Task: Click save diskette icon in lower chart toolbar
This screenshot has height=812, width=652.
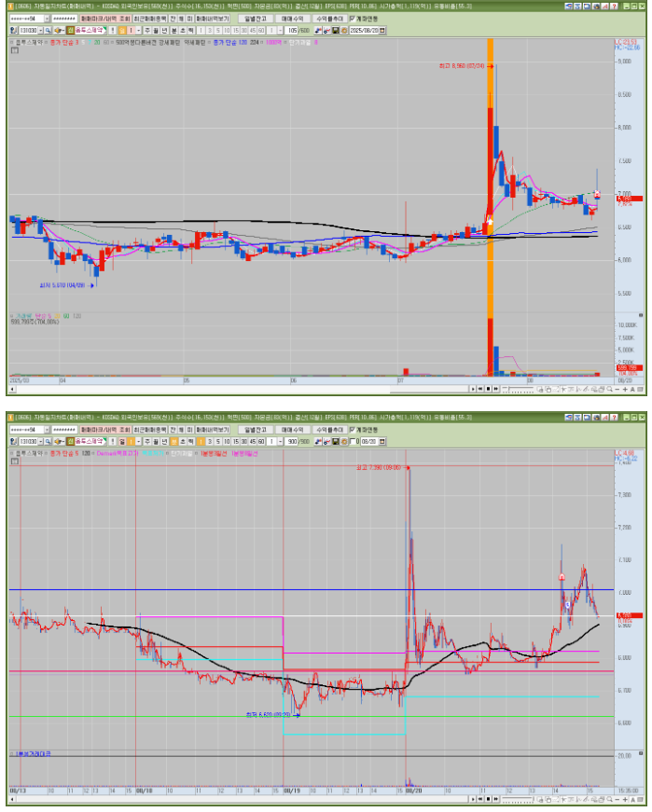Action: [335, 442]
